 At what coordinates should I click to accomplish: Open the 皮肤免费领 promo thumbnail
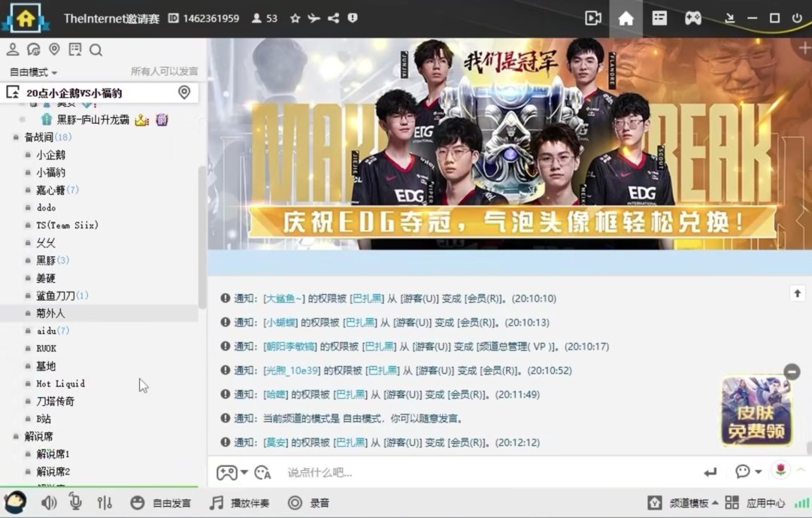pos(756,411)
